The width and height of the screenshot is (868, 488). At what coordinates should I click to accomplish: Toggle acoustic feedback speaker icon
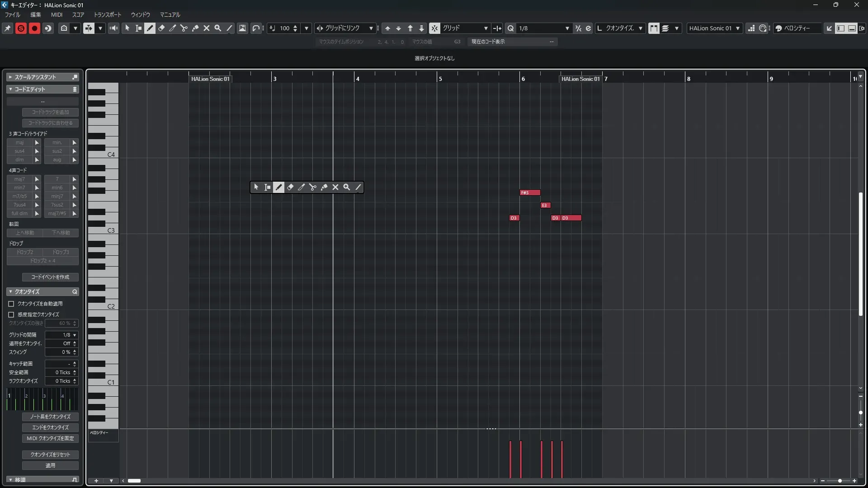click(113, 28)
